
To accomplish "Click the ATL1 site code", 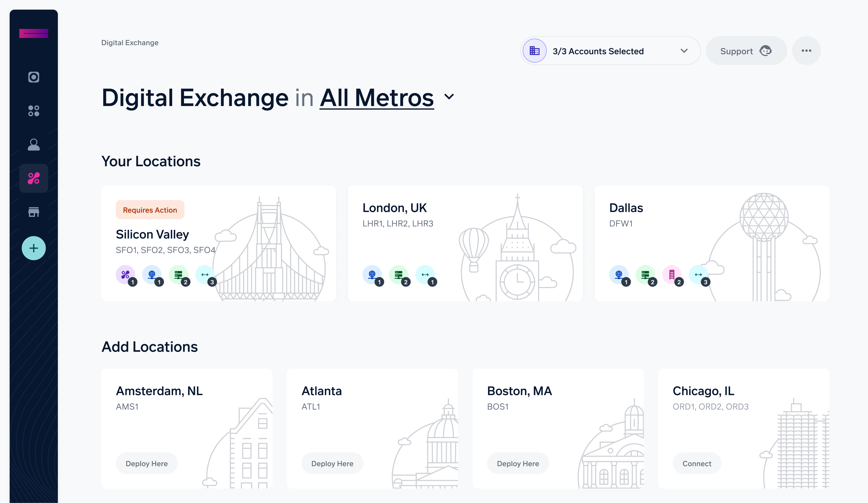I will click(311, 407).
